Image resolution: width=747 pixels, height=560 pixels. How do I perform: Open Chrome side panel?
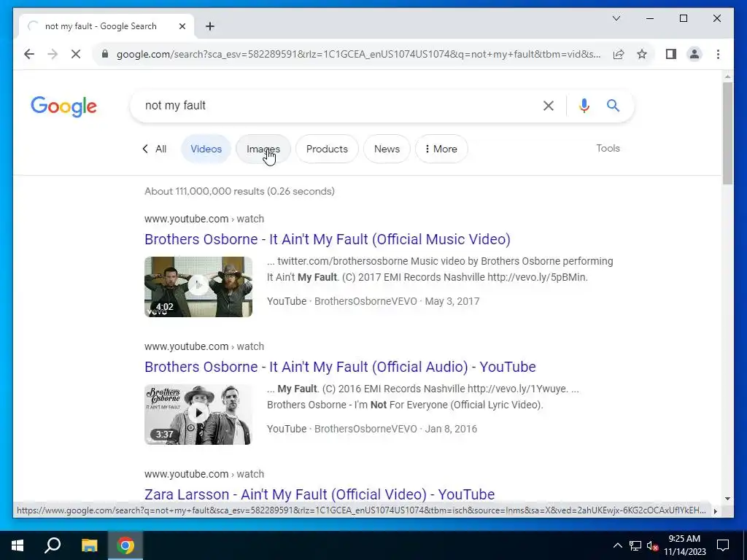671,54
